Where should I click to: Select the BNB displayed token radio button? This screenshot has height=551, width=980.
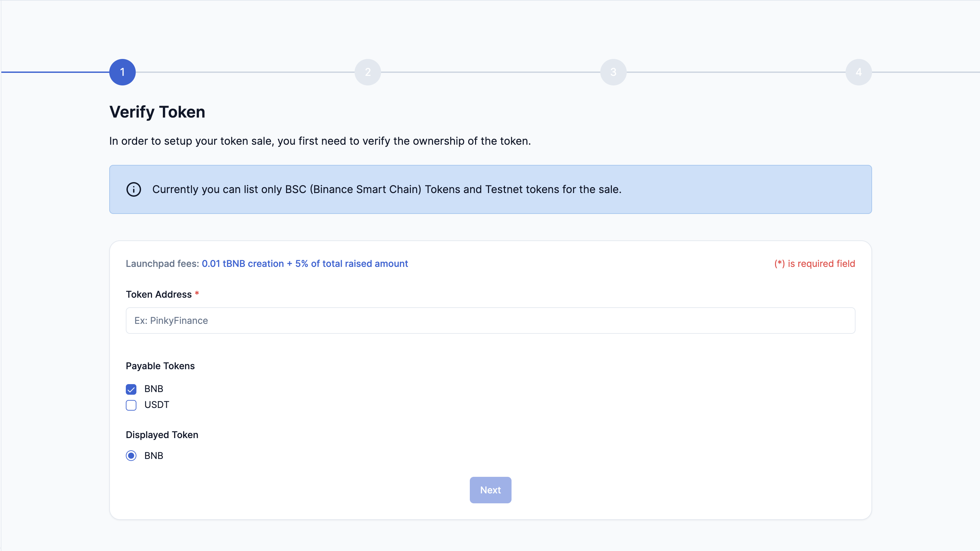pyautogui.click(x=131, y=456)
